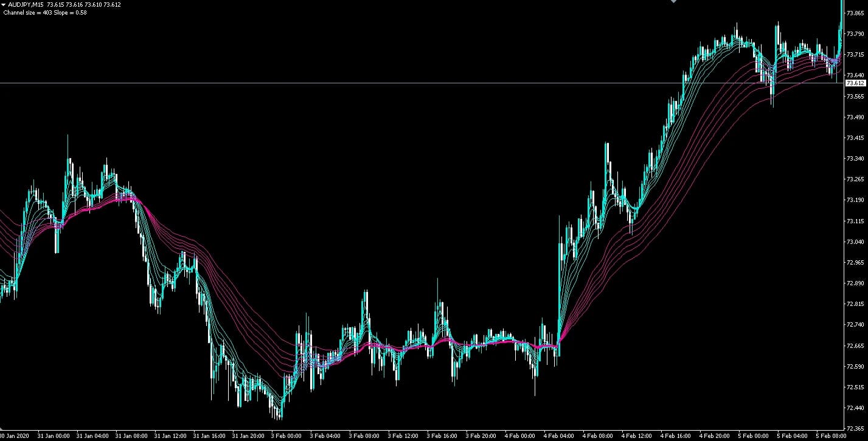Click the 73.190 price scale label

855,200
